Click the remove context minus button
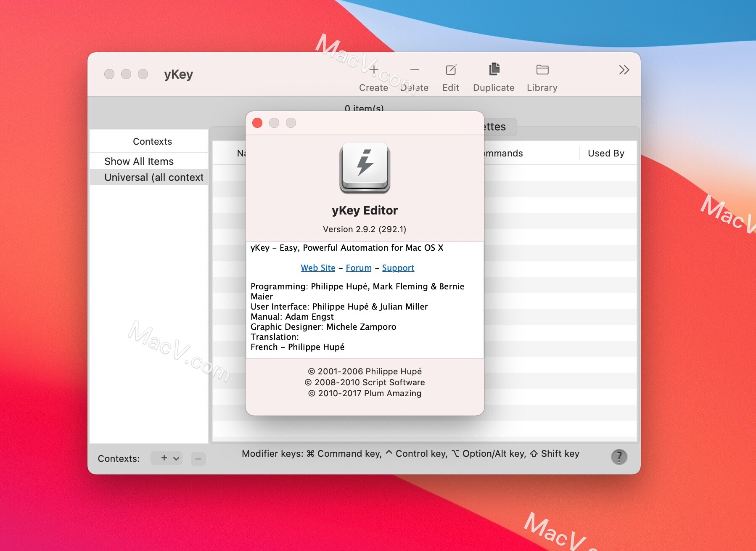756x551 pixels. (198, 458)
